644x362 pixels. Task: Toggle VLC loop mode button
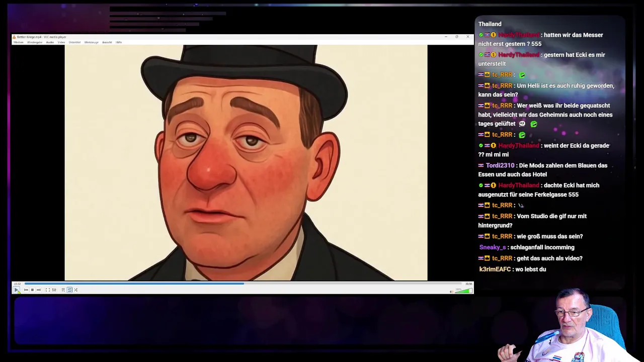[69, 290]
